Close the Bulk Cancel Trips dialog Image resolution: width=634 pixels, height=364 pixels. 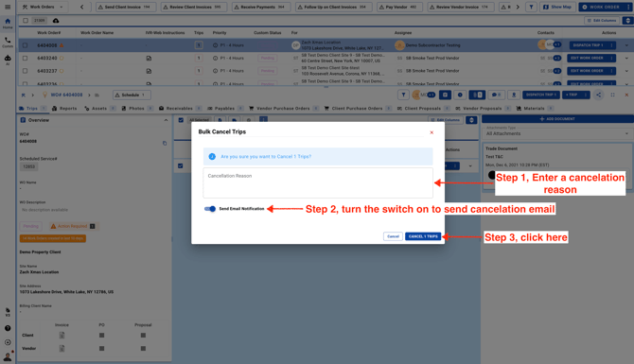click(431, 132)
